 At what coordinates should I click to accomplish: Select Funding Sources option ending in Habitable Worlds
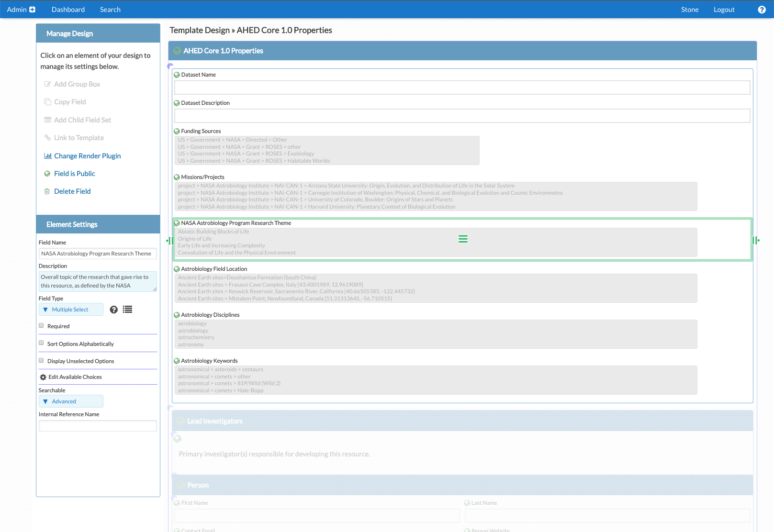(x=254, y=161)
